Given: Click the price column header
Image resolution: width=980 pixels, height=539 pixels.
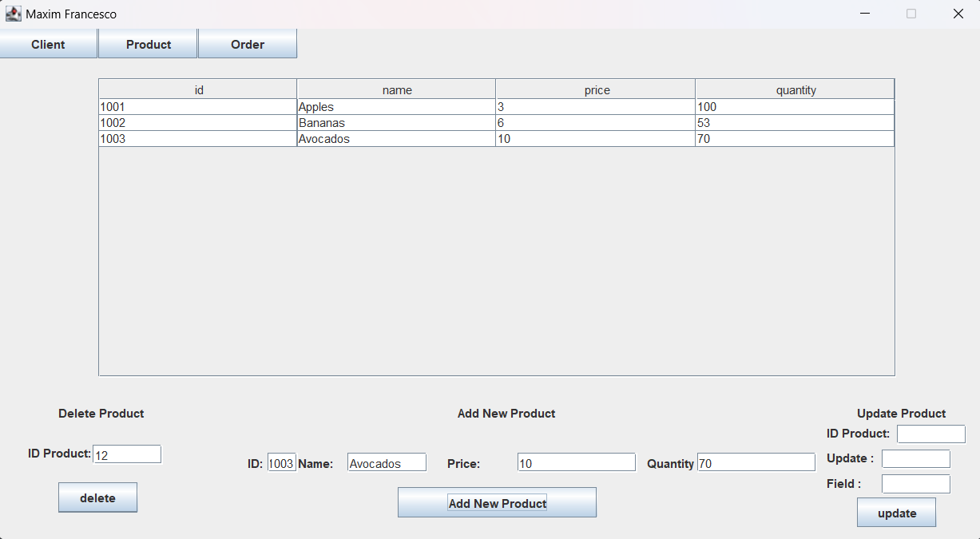Looking at the screenshot, I should (x=596, y=90).
